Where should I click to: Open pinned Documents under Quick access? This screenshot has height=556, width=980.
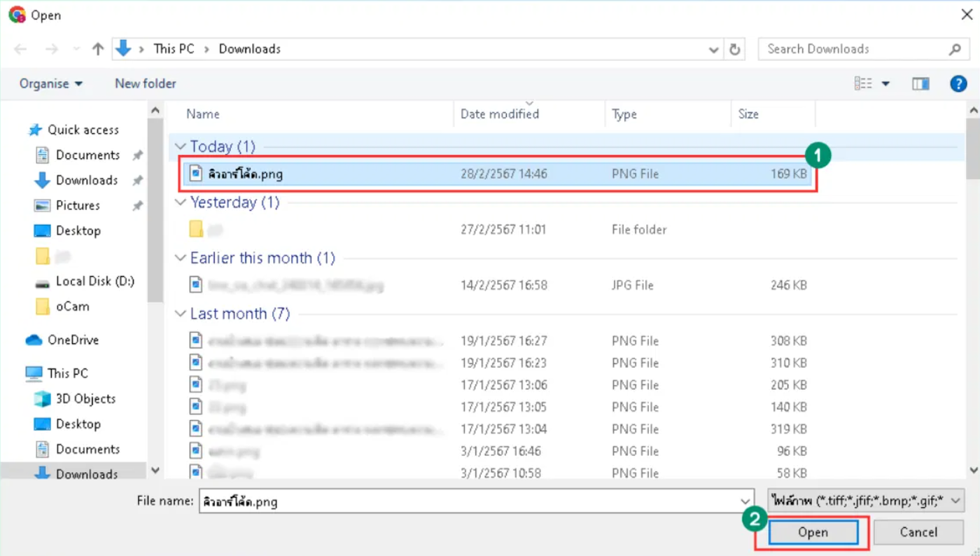(x=78, y=155)
